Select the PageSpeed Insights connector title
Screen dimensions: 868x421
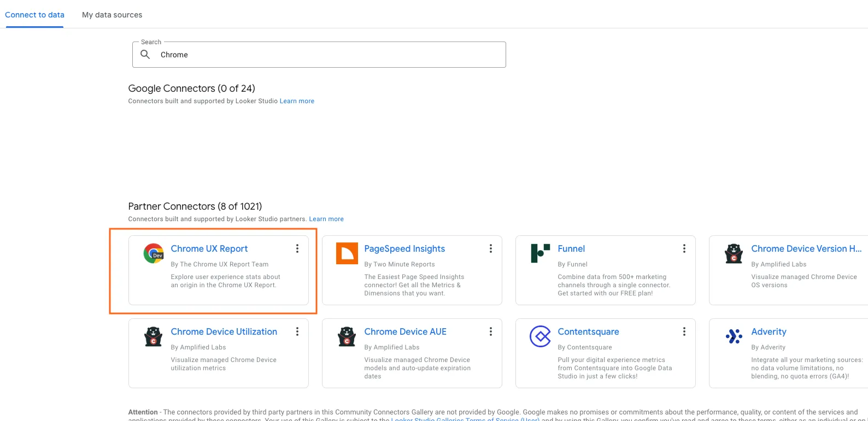pyautogui.click(x=404, y=248)
